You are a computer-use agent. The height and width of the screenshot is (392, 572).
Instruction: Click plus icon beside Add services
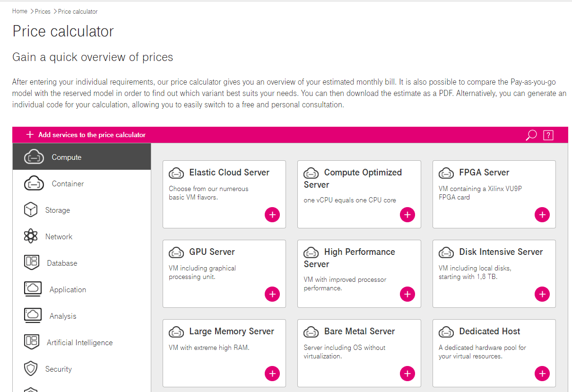(30, 135)
